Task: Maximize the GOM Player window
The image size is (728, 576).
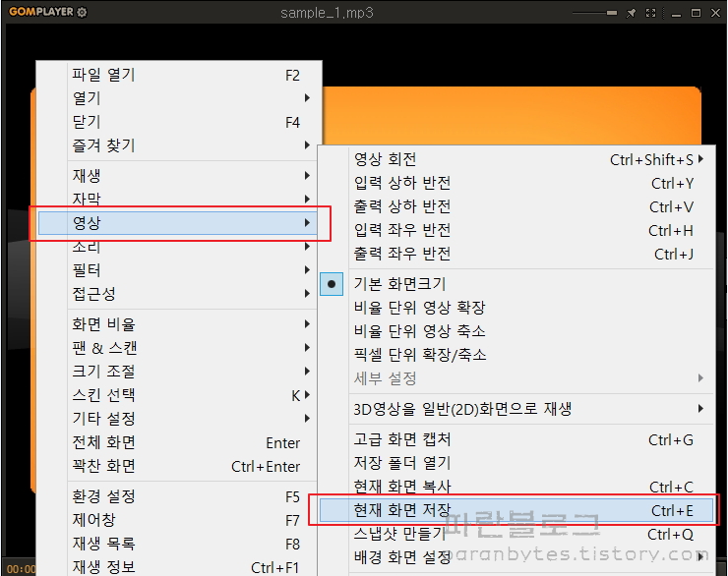Action: (696, 13)
